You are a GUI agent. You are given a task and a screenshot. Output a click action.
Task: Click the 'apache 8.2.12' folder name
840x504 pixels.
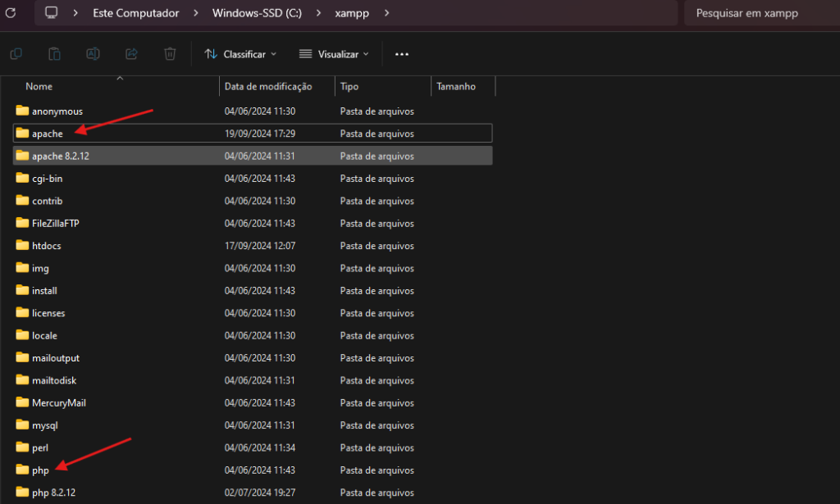[61, 157]
